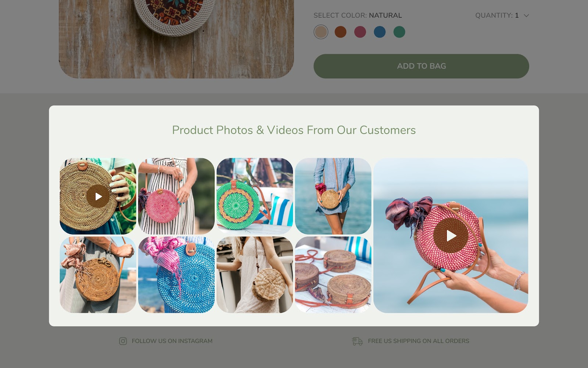Open photo of woman by the ocean
The height and width of the screenshot is (368, 588).
click(x=333, y=196)
